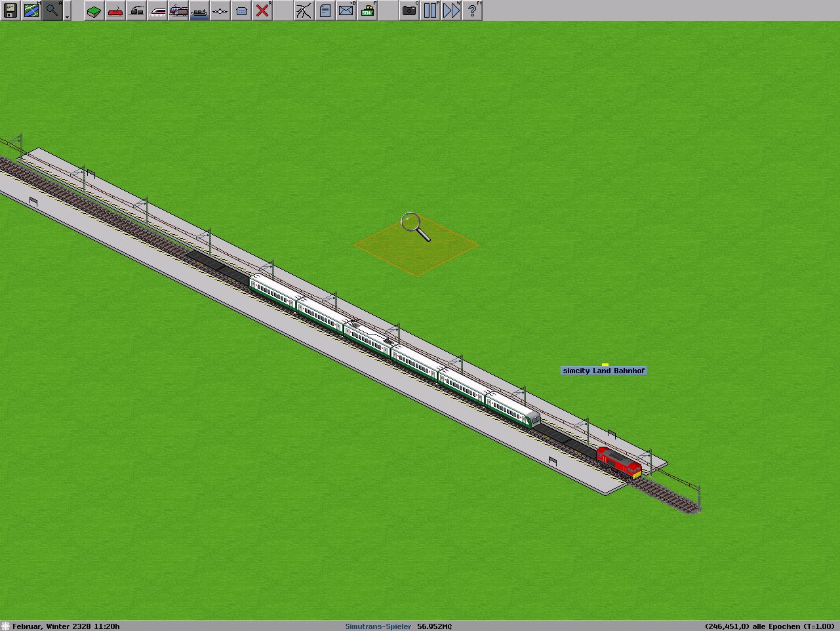Open the ship and harbor tools

pyautogui.click(x=199, y=10)
